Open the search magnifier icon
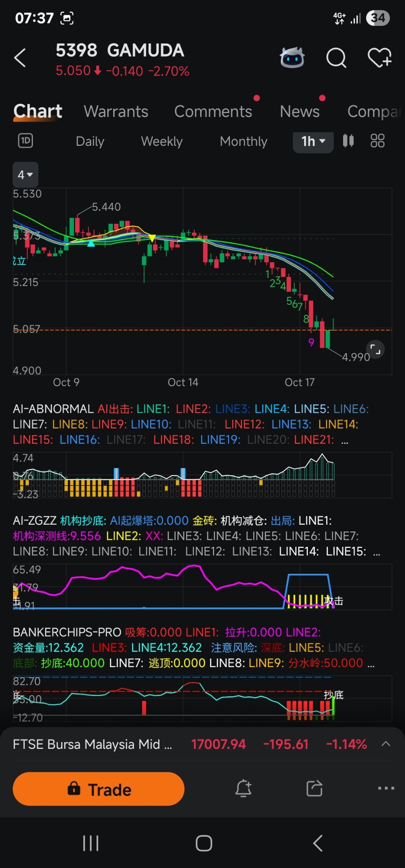 [x=336, y=58]
